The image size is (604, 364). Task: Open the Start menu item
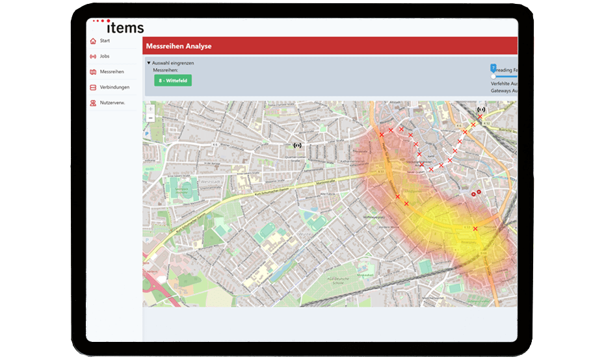105,41
